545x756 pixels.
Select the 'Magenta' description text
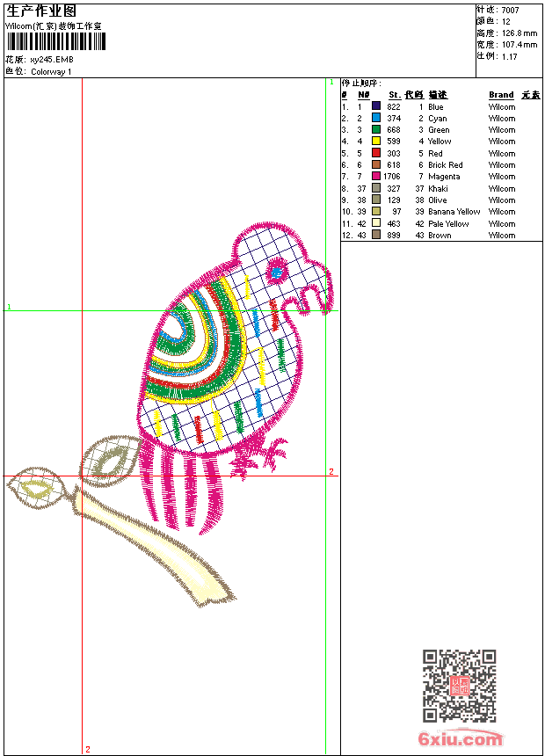pyautogui.click(x=444, y=177)
